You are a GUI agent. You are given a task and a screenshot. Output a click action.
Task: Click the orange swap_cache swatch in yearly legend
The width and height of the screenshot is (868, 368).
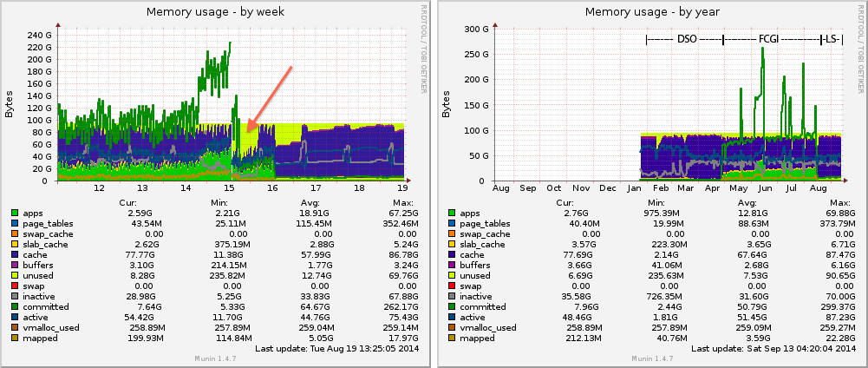point(454,233)
